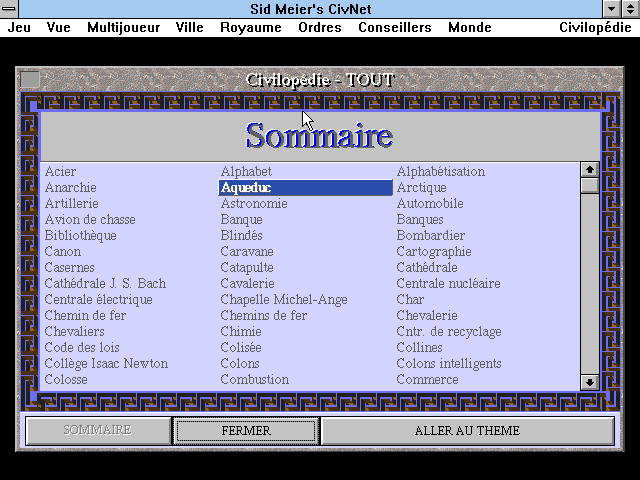The height and width of the screenshot is (480, 640).
Task: Select the Chevalerie entry
Action: click(427, 316)
